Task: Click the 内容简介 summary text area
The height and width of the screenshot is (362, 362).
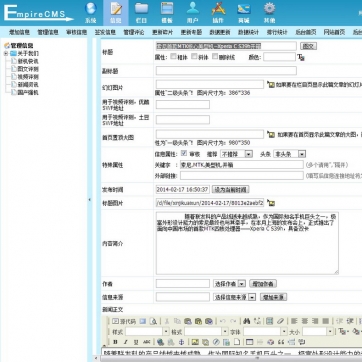Action: click(247, 243)
